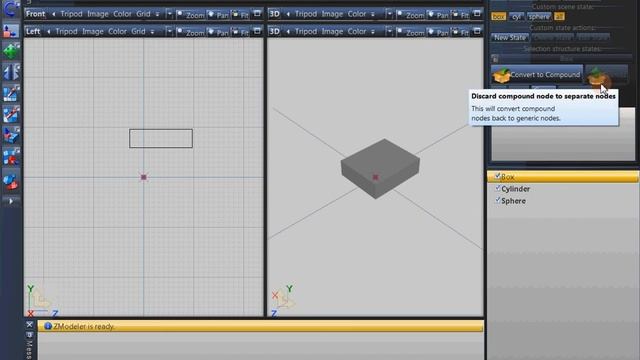This screenshot has width=640, height=360.
Task: Open Tripod menu in Left view toolbar
Action: [67, 31]
